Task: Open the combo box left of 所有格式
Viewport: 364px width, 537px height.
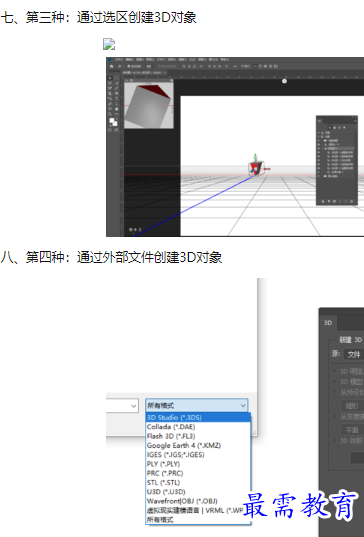Action: pyautogui.click(x=122, y=405)
